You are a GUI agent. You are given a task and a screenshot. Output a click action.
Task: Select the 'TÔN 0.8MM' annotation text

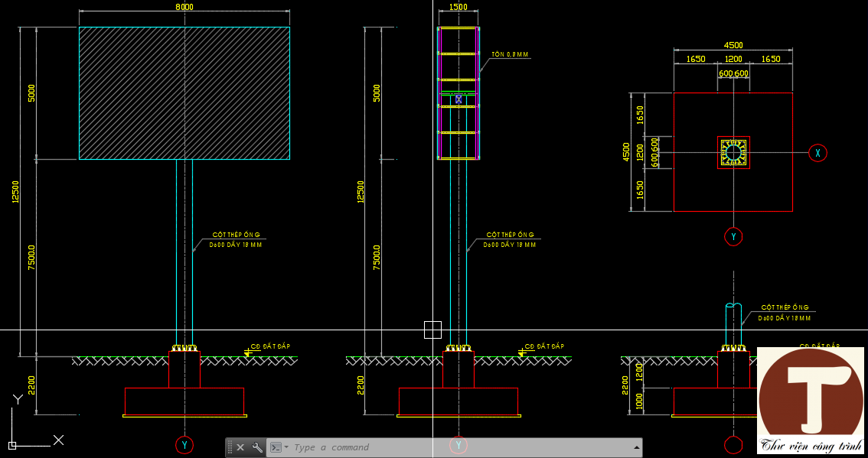tap(509, 55)
